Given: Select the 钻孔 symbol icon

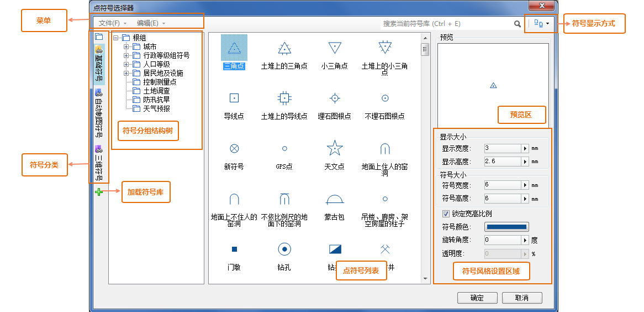Looking at the screenshot, I should (284, 249).
